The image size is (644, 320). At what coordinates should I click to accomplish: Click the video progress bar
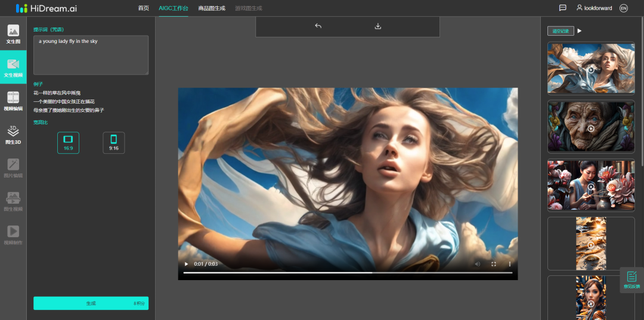pos(348,272)
